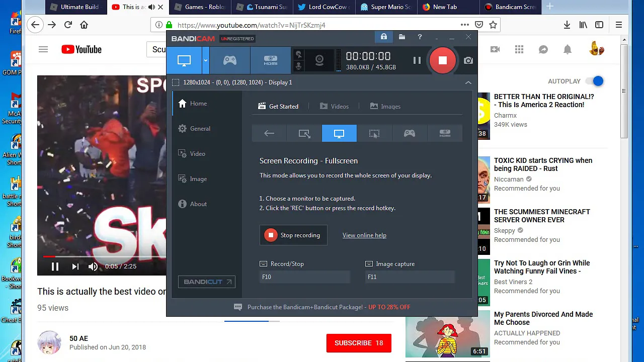Open Bandicam help question mark
The width and height of the screenshot is (644, 362).
coord(420,37)
